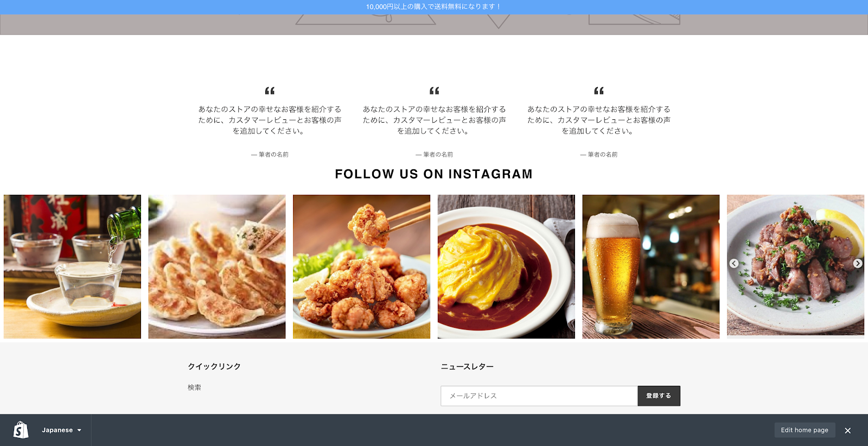The image size is (868, 446).
Task: Click the middle testimonial author name
Action: click(x=434, y=155)
